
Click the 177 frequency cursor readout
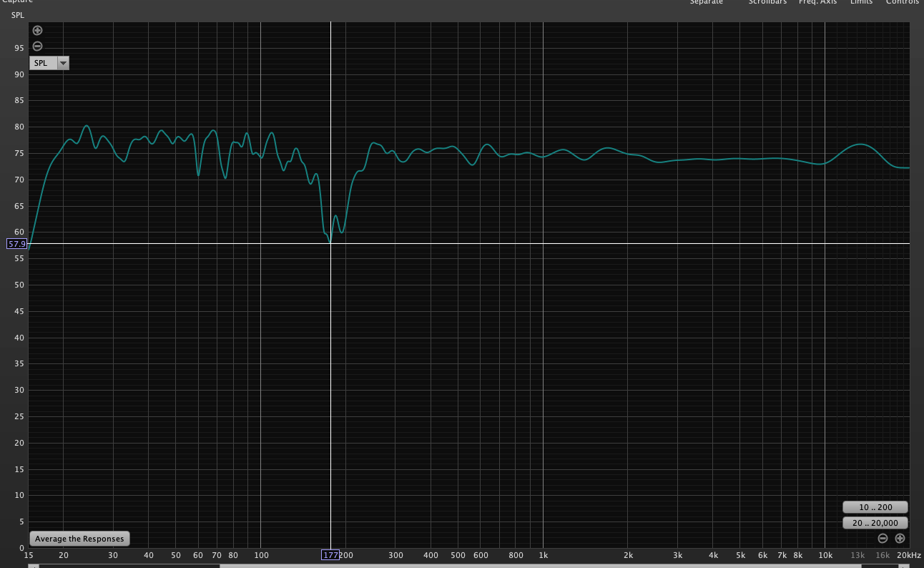330,555
